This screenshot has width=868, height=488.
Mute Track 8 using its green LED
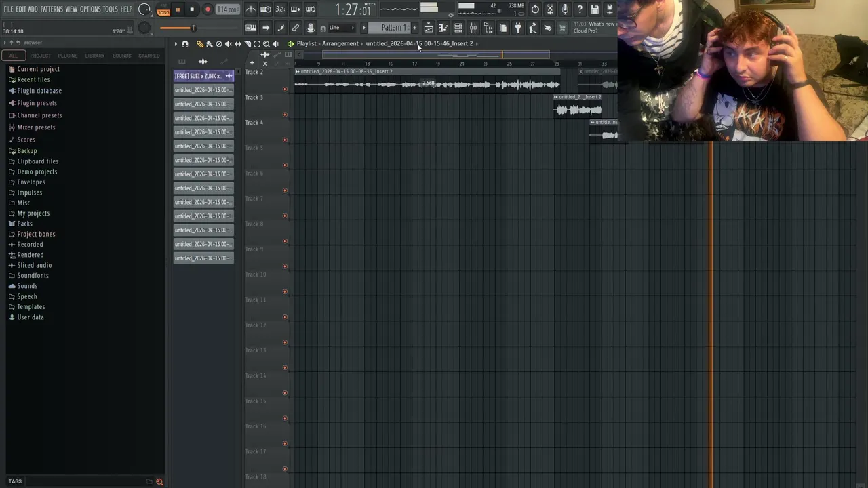285,241
